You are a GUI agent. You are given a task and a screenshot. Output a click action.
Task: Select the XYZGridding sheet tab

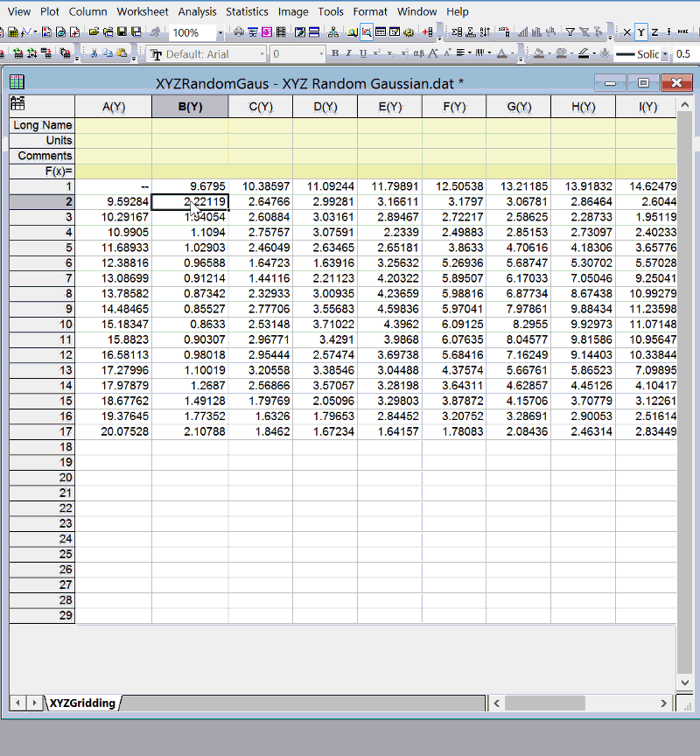pyautogui.click(x=82, y=703)
